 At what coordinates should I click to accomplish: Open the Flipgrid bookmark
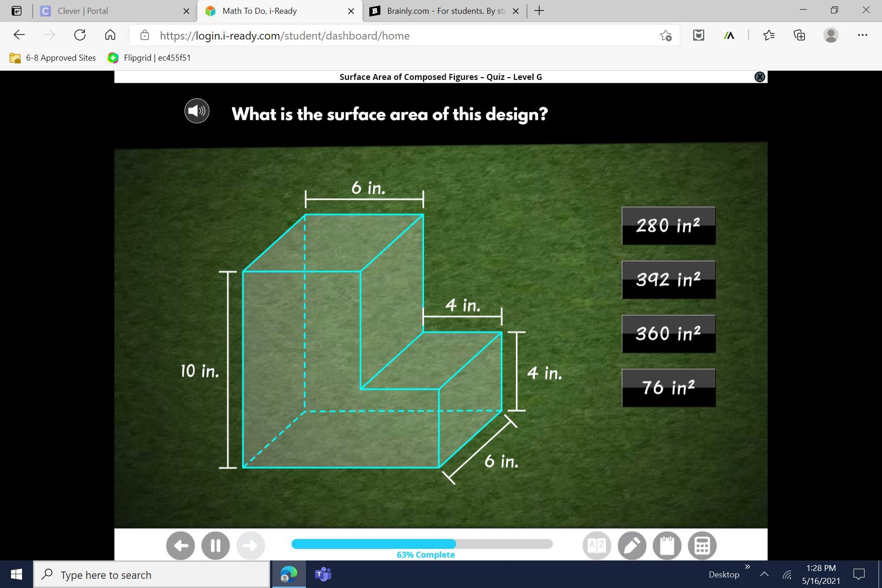[x=149, y=58]
